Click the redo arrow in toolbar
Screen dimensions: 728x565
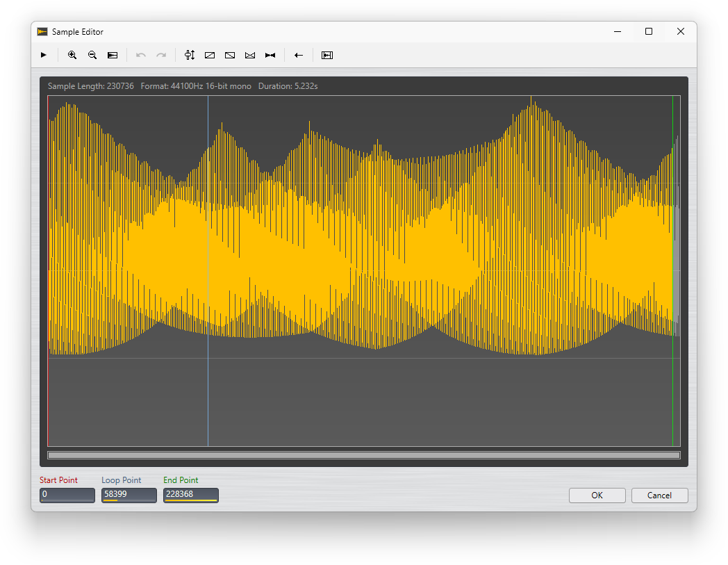[x=161, y=55]
